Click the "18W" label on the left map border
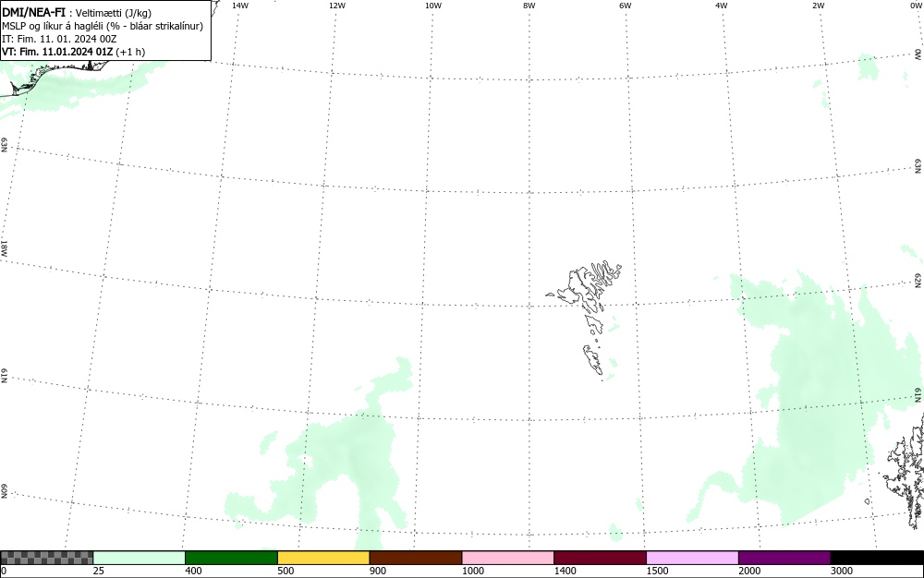The height and width of the screenshot is (578, 924). click(4, 247)
